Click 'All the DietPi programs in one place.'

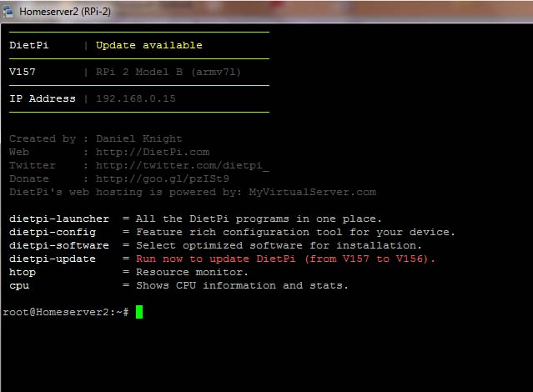pyautogui.click(x=259, y=219)
